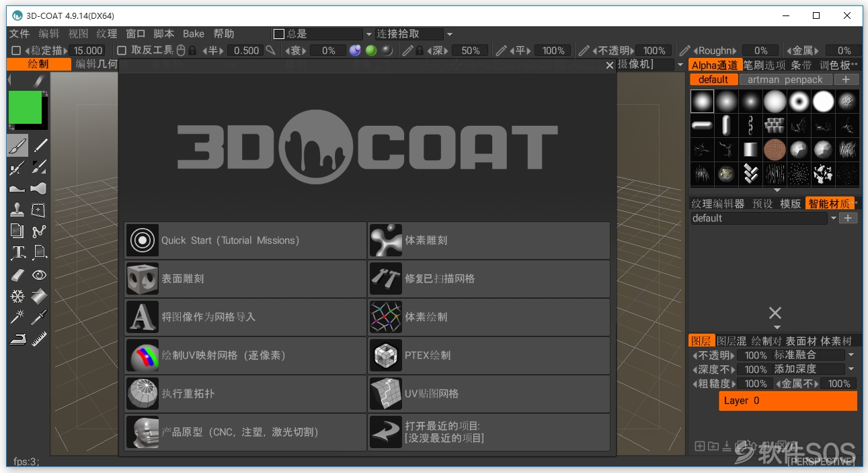Open the 帮助 Help menu
The width and height of the screenshot is (868, 473).
pos(224,34)
